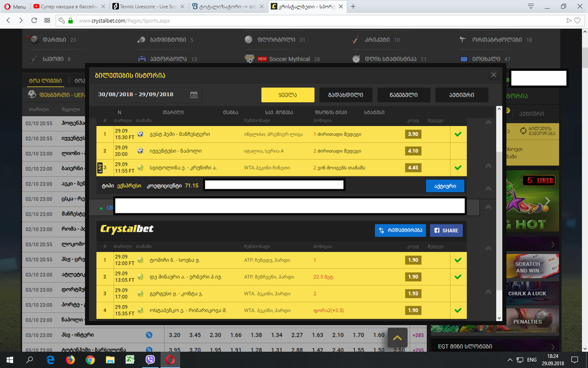Image resolution: width=588 pixels, height=368 pixels.
Task: Collapse chevron beside გერგესი - კონტა row
Action: coord(488,292)
